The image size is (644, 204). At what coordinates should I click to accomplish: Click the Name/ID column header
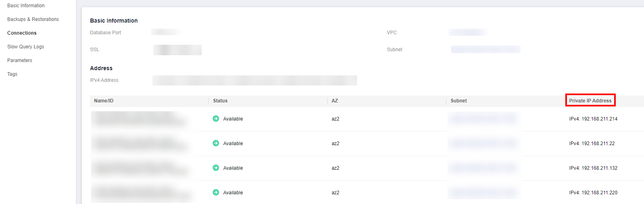pos(104,101)
